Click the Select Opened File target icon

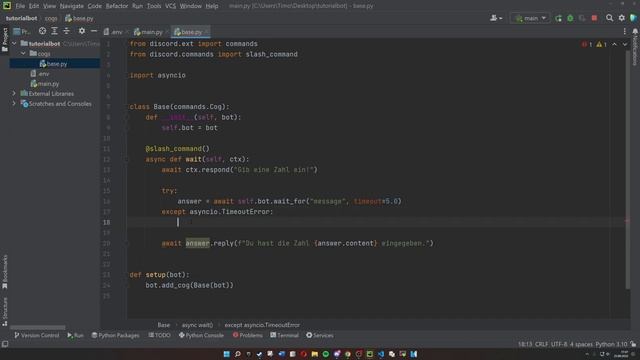coord(42,31)
